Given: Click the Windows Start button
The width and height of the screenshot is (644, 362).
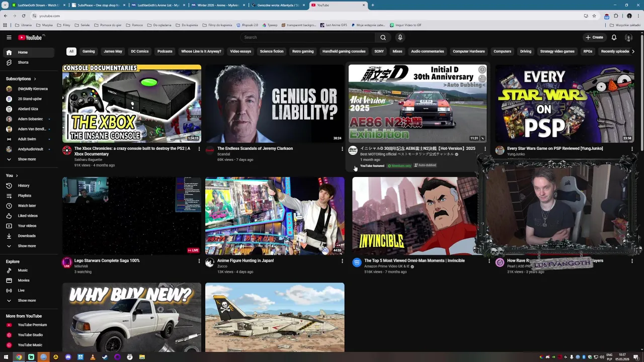Looking at the screenshot, I should coord(6,357).
